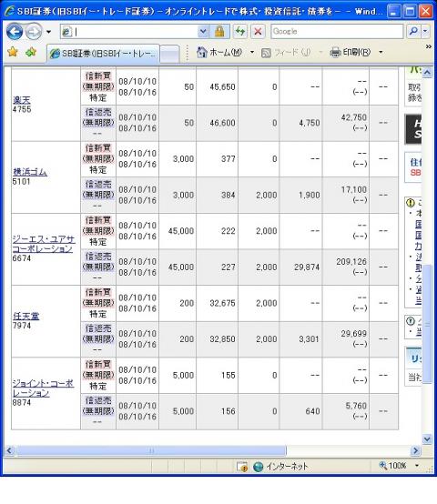437x504 pixels.
Task: Click the vertical scrollbar thumb
Action: (x=427, y=324)
